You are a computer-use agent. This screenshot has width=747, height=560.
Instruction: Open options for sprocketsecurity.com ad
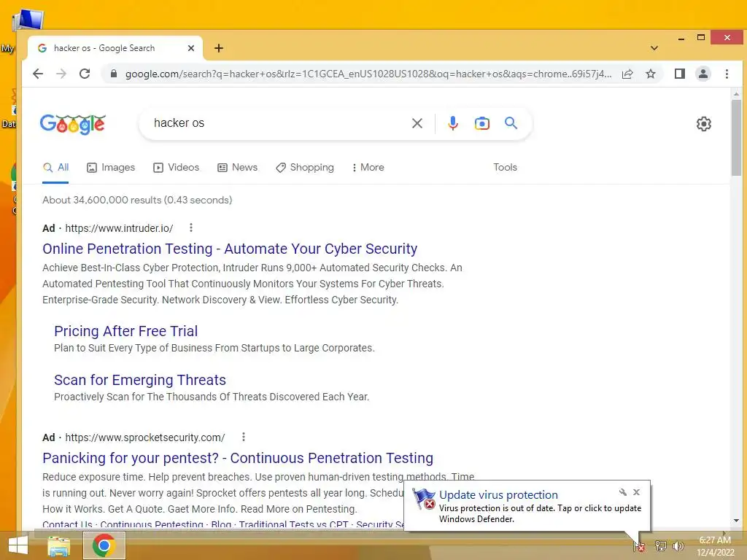(x=244, y=437)
